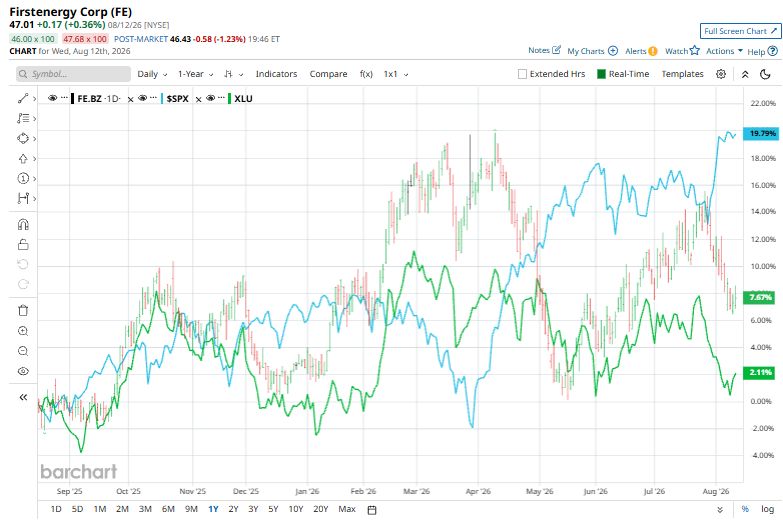Click the XLU green color swatch

[229, 98]
